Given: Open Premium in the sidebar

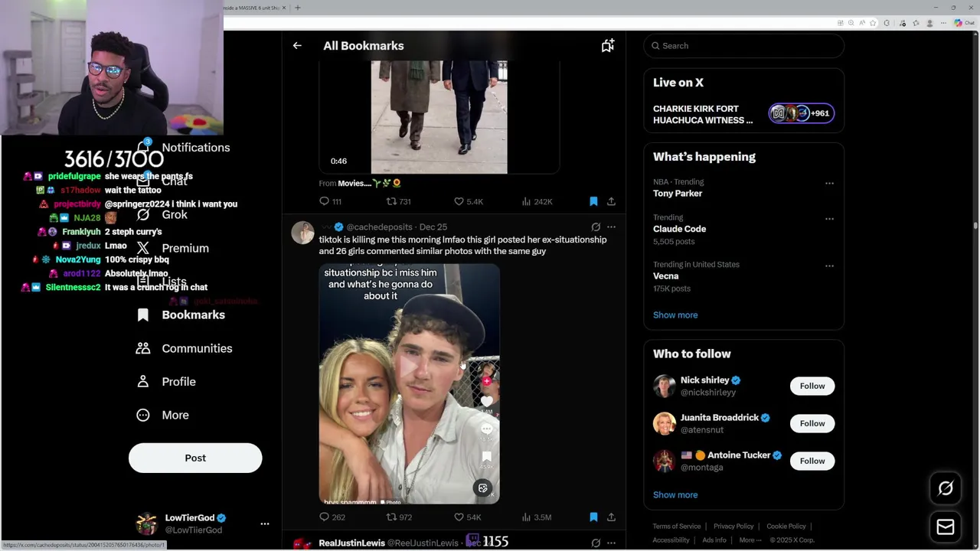Looking at the screenshot, I should coord(172,248).
